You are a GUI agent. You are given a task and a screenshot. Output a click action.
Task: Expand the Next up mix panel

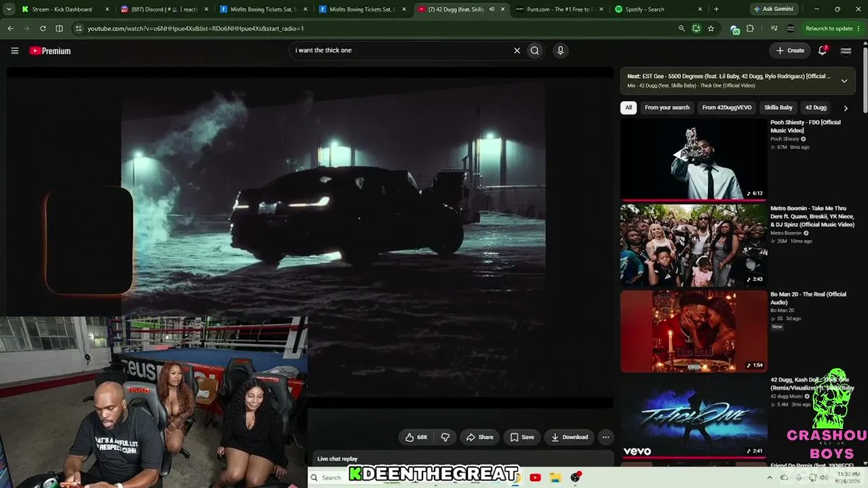[844, 81]
